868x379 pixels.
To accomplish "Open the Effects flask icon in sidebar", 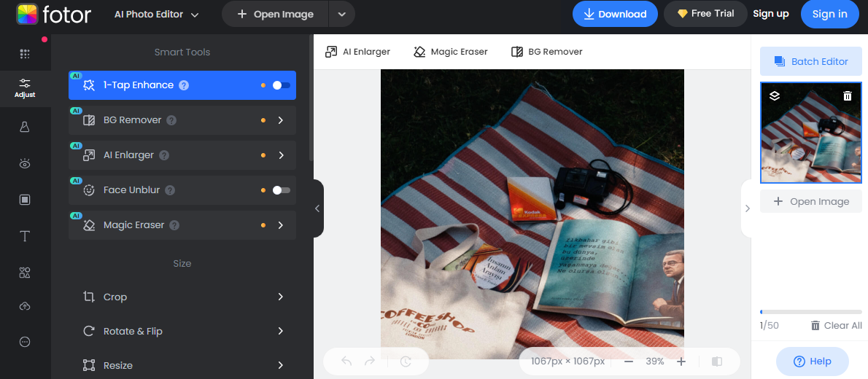I will [24, 127].
